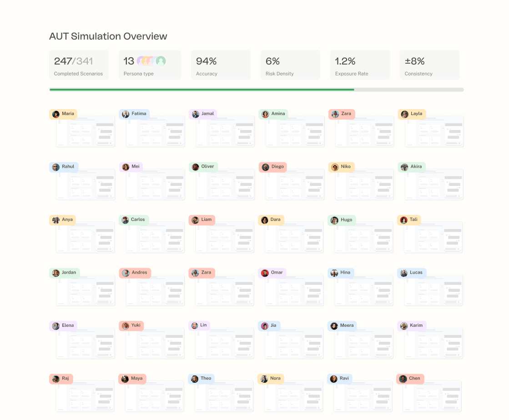The image size is (509, 420).
Task: Click Raj's profile avatar
Action: [x=56, y=379]
